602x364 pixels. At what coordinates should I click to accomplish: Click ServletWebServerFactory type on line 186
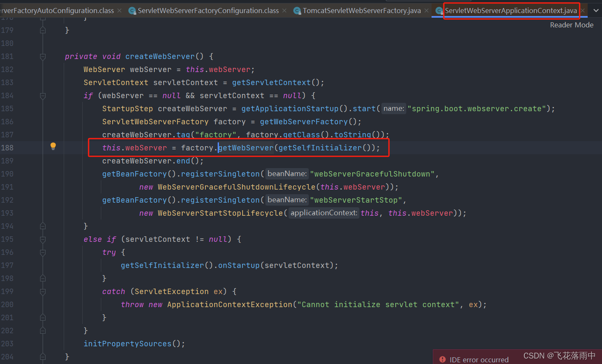pyautogui.click(x=155, y=122)
